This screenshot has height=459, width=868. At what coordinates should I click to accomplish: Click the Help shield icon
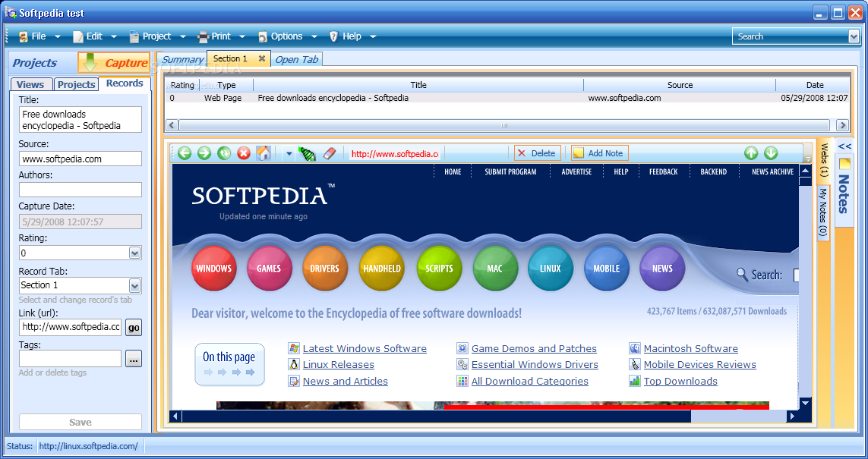(334, 36)
